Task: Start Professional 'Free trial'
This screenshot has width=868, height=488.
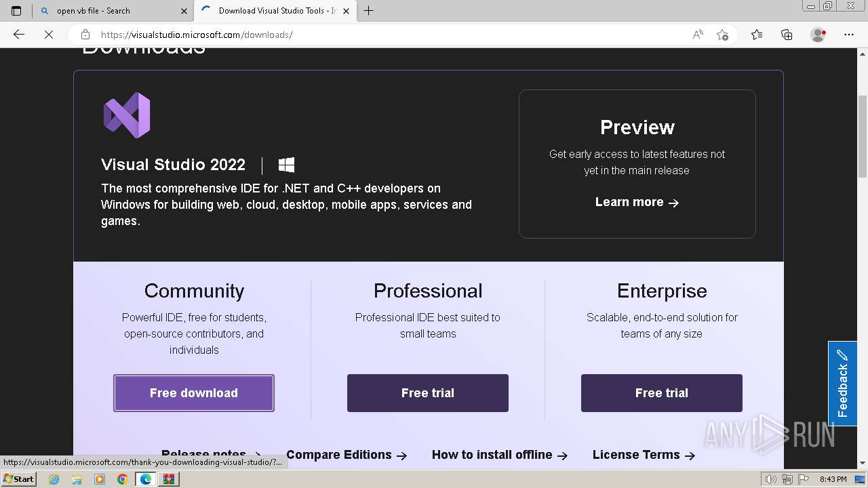Action: click(x=428, y=393)
